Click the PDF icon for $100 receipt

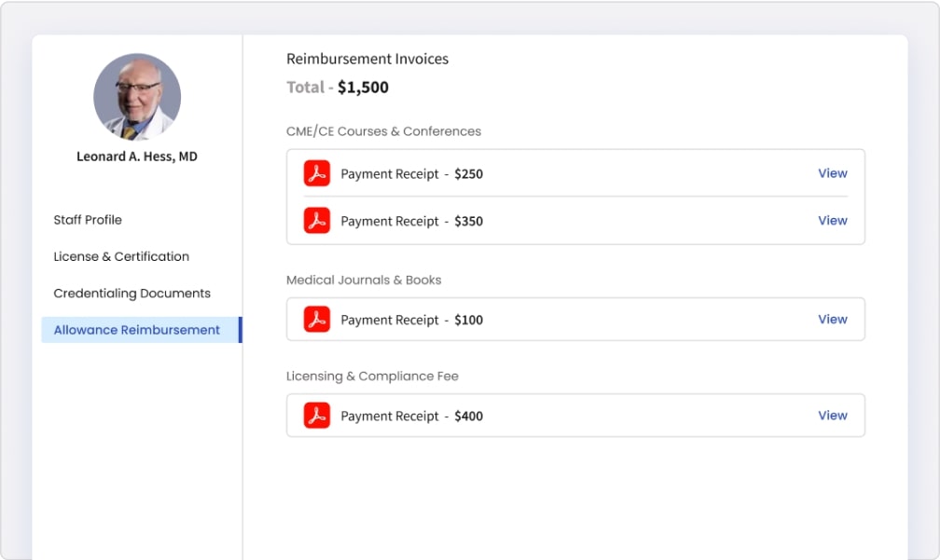(316, 320)
